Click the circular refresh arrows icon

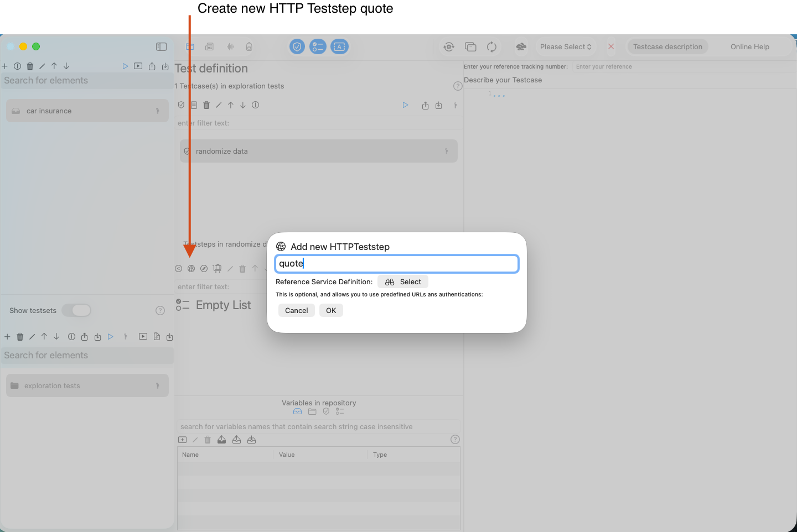(x=491, y=47)
